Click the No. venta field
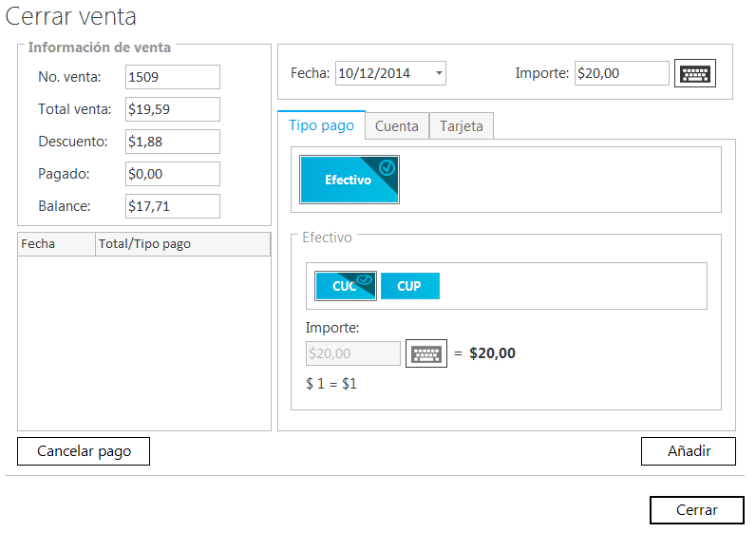Screen dimensions: 756x533 coord(172,77)
